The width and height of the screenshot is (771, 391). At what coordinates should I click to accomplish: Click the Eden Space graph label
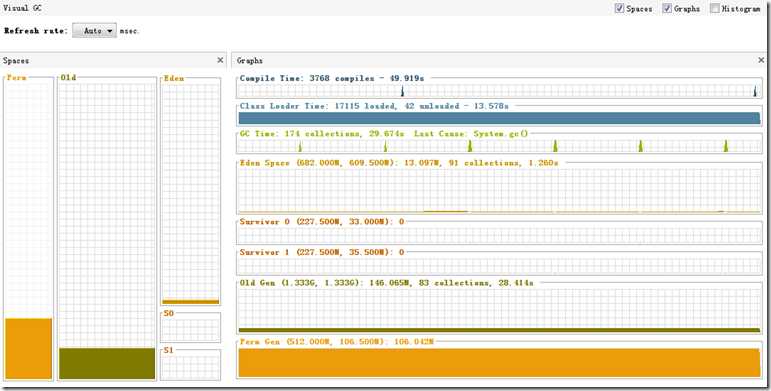point(399,163)
